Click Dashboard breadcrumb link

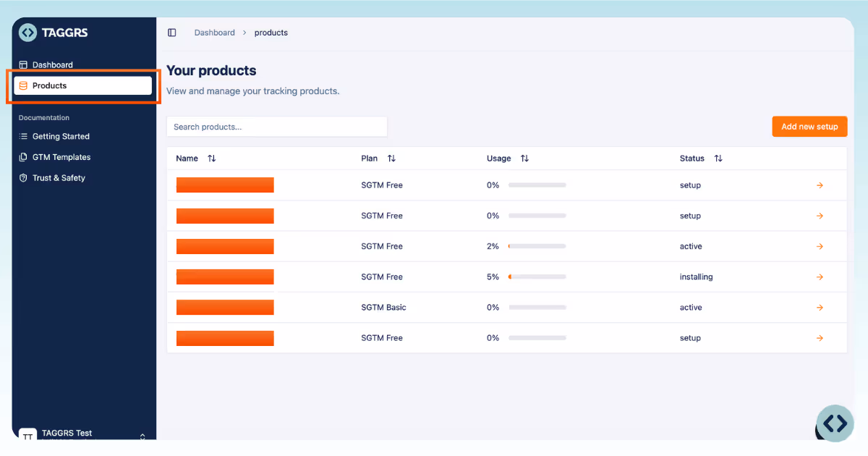point(215,33)
